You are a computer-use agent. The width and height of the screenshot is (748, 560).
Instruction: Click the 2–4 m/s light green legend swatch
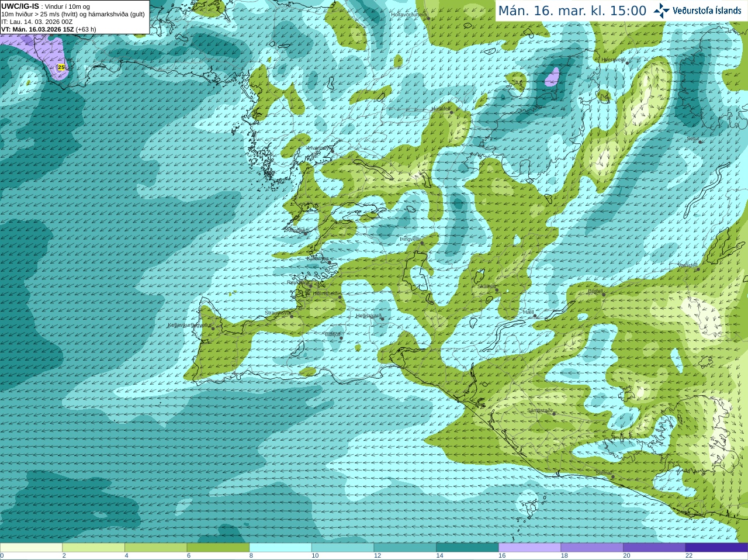pyautogui.click(x=93, y=548)
